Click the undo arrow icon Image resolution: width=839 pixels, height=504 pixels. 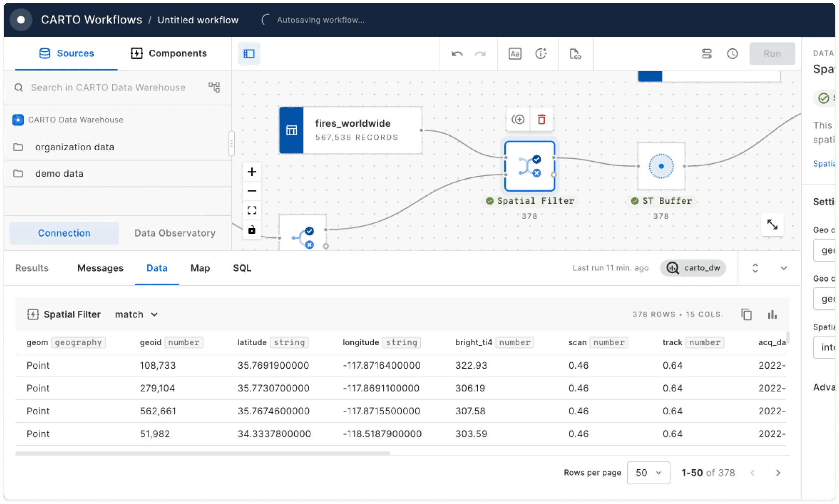tap(457, 54)
